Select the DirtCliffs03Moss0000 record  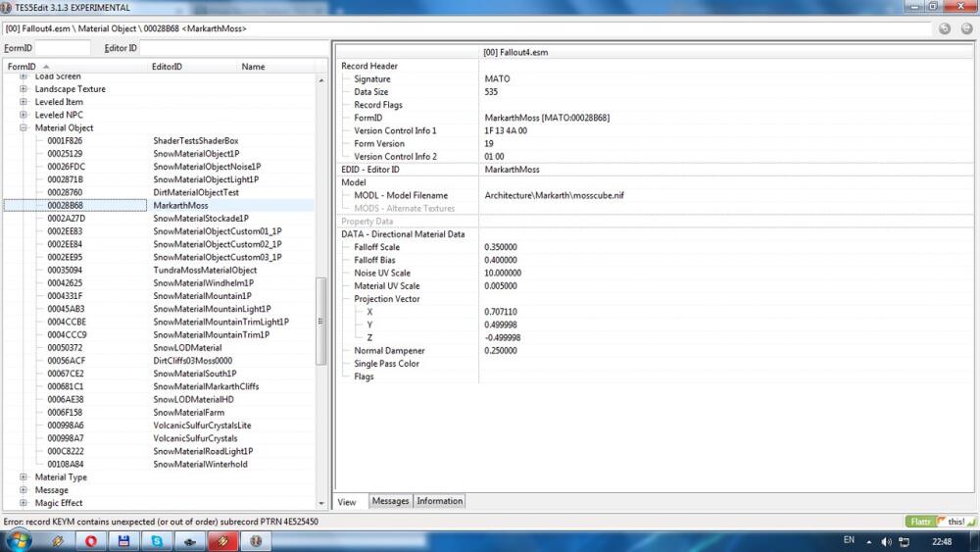pyautogui.click(x=160, y=361)
